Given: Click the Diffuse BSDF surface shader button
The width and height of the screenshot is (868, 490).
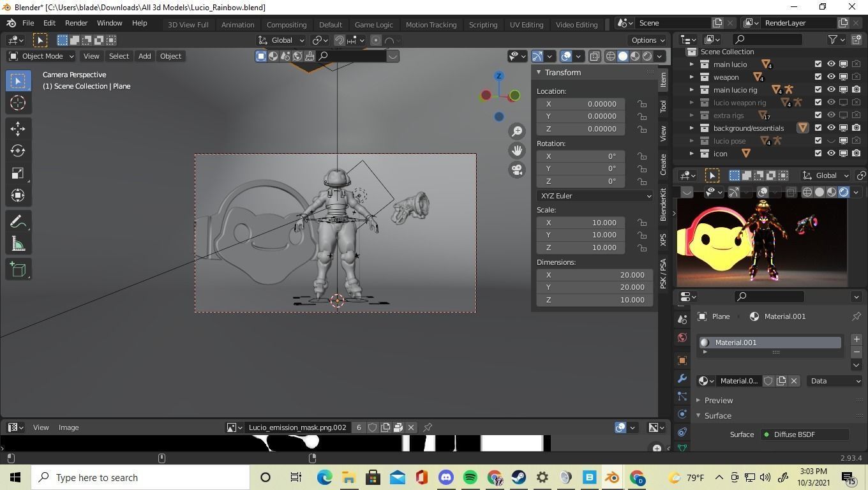Looking at the screenshot, I should click(804, 434).
